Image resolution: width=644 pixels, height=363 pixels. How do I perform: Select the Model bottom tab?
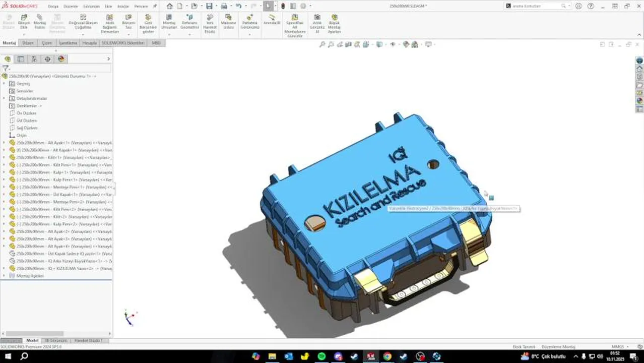pos(32,341)
